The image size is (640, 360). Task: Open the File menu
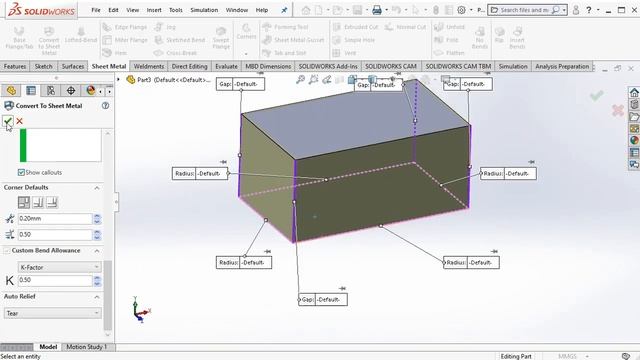(x=96, y=10)
